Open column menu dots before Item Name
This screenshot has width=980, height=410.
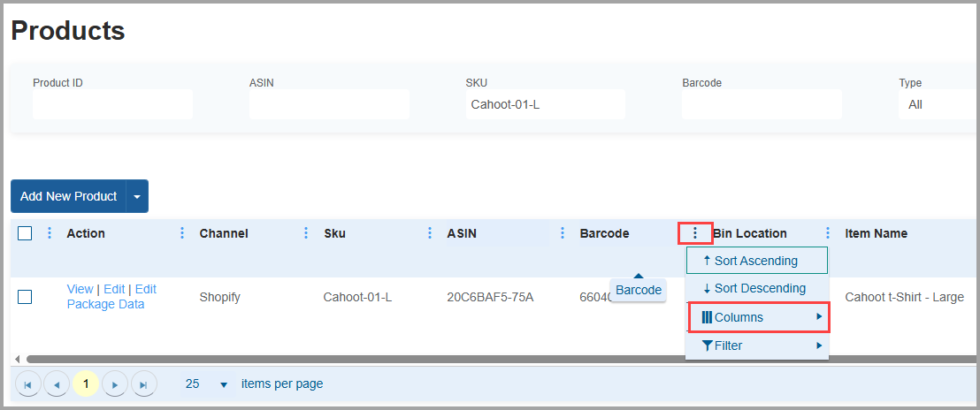point(828,233)
